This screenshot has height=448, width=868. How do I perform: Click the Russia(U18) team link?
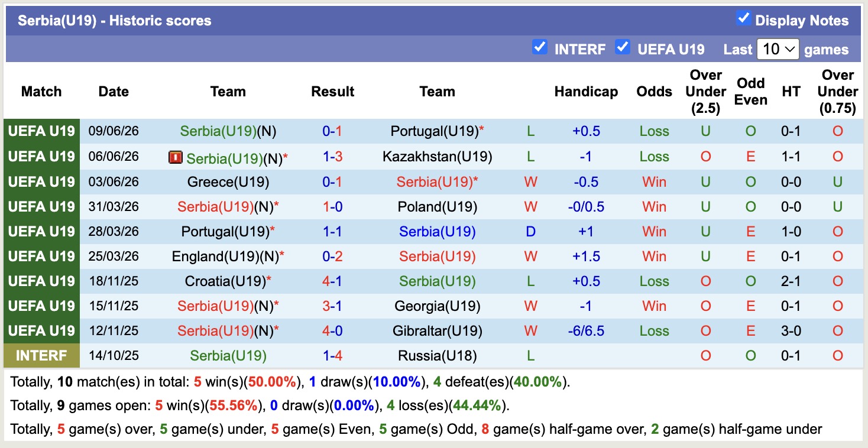(x=437, y=356)
